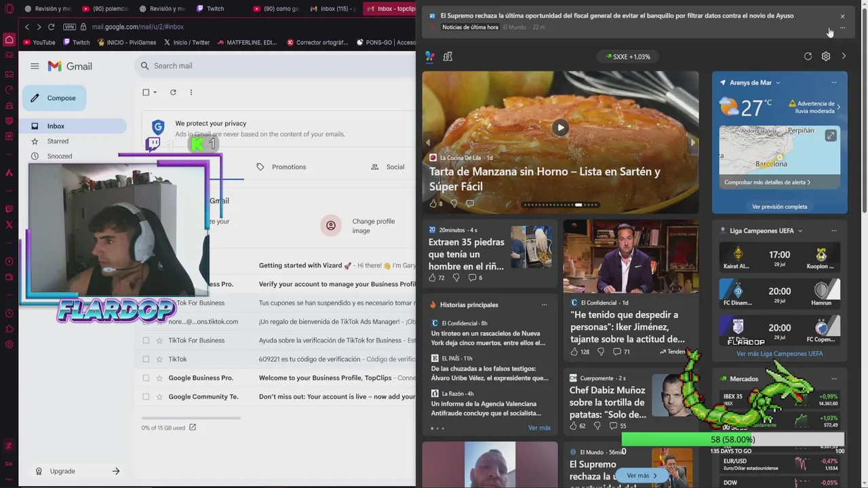Switch to the Inbox (115) browser tab
Viewport: 868px width, 488px height.
pyautogui.click(x=333, y=9)
